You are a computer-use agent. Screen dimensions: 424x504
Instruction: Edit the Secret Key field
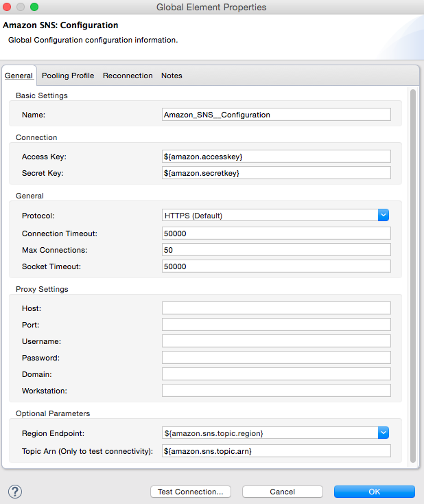(x=276, y=173)
